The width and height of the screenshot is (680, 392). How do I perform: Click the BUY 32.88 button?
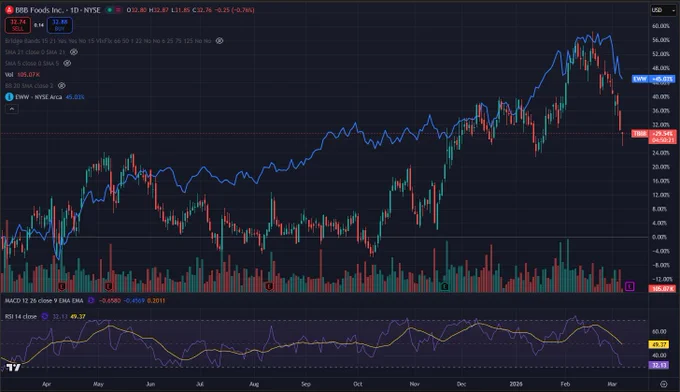coord(59,25)
